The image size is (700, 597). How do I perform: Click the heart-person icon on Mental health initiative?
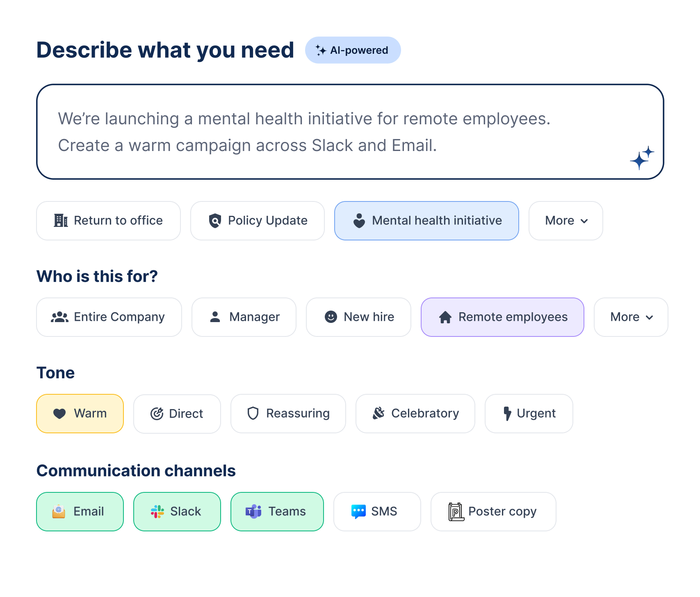tap(359, 221)
